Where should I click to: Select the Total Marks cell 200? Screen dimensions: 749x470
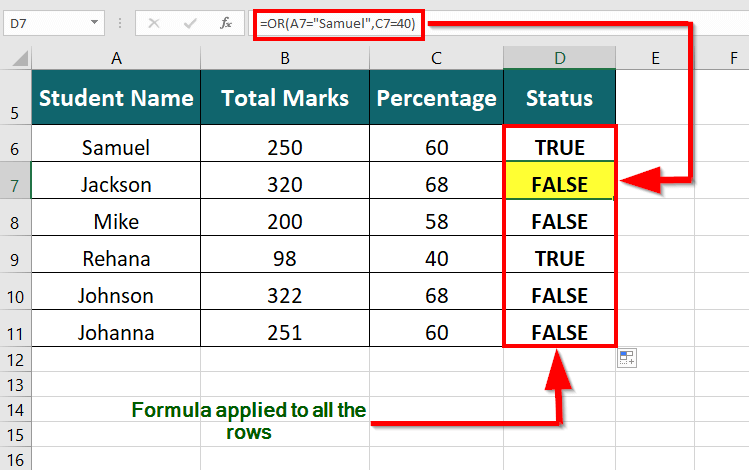tap(285, 217)
